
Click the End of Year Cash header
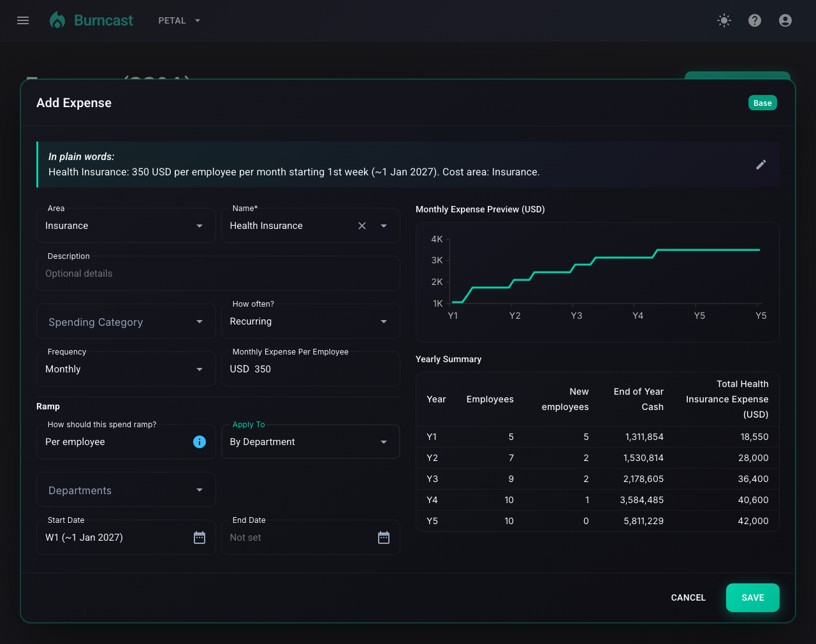pyautogui.click(x=639, y=399)
